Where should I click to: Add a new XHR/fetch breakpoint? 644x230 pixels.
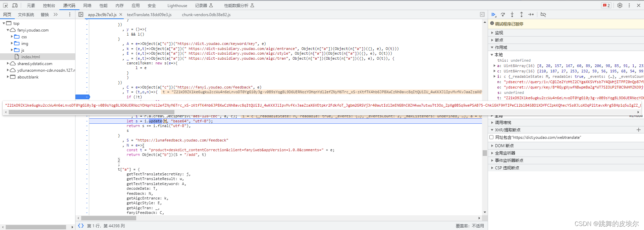pyautogui.click(x=639, y=130)
